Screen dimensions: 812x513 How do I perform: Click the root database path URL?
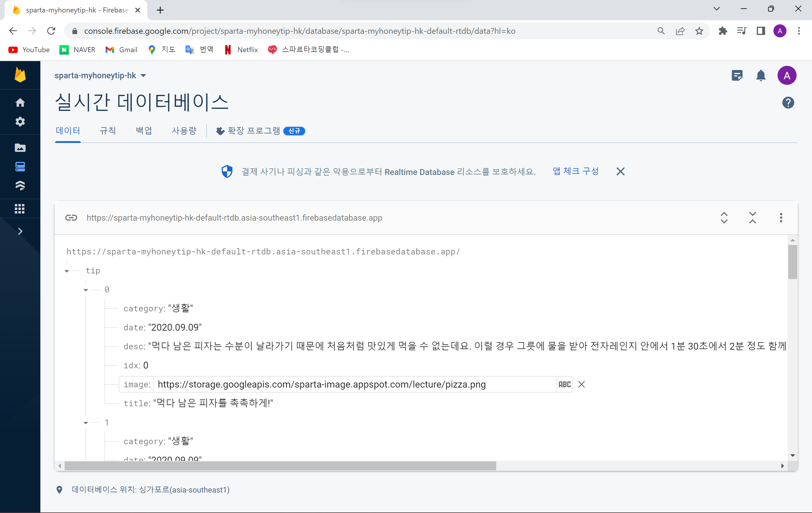pyautogui.click(x=263, y=252)
